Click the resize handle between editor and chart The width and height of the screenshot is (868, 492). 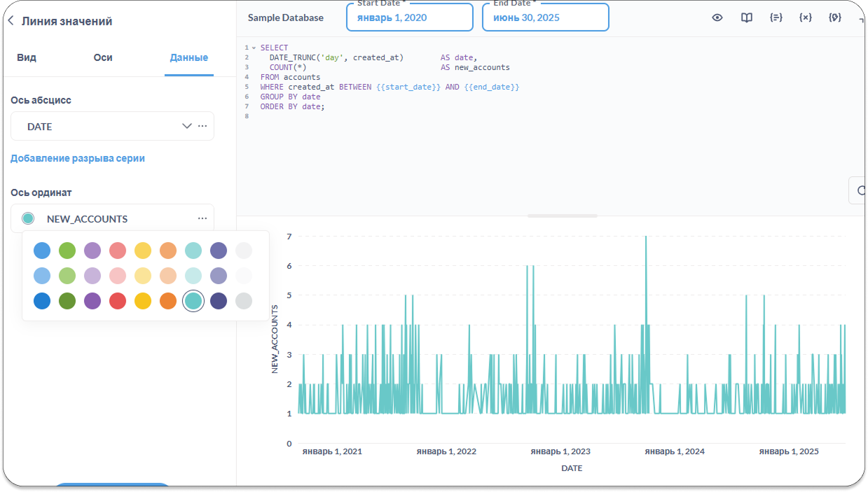tap(563, 216)
